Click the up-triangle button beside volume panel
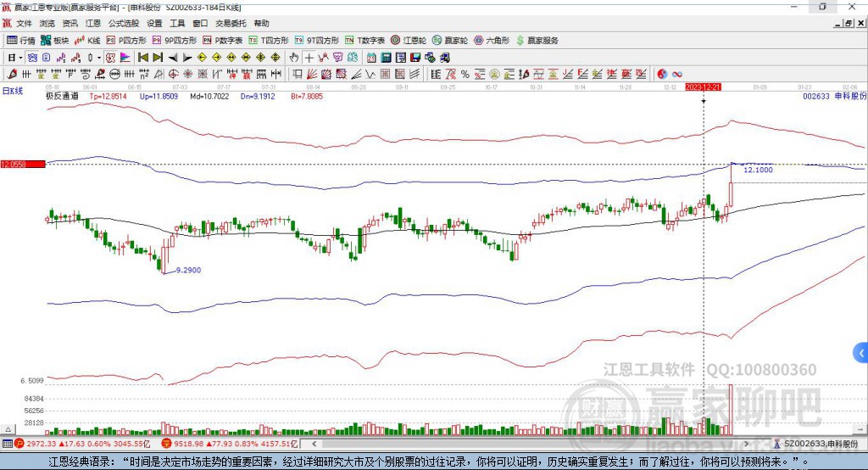The image size is (868, 470). tap(8, 429)
